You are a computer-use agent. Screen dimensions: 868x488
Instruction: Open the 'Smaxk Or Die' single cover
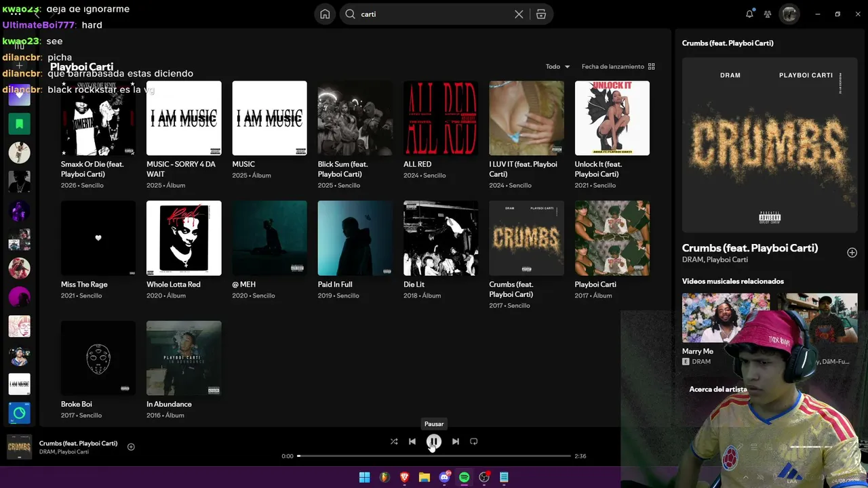[98, 118]
